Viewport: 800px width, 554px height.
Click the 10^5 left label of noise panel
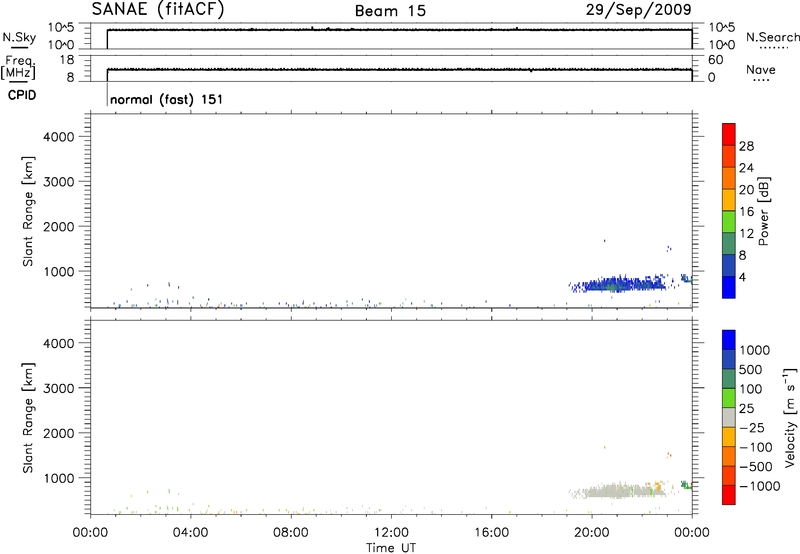(x=61, y=27)
